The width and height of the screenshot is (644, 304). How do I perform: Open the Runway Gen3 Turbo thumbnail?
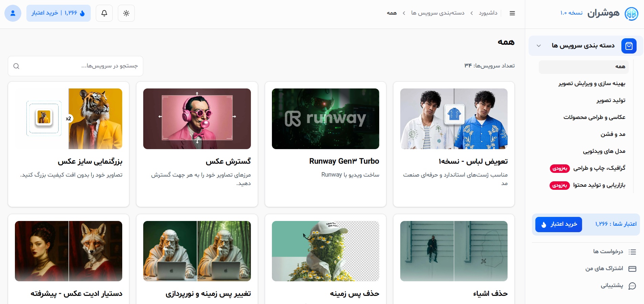325,119
